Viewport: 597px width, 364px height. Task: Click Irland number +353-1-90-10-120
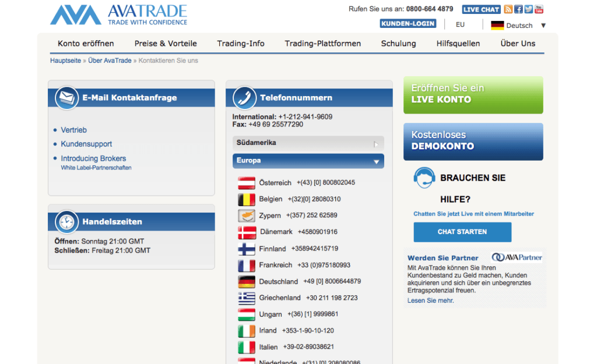point(308,331)
